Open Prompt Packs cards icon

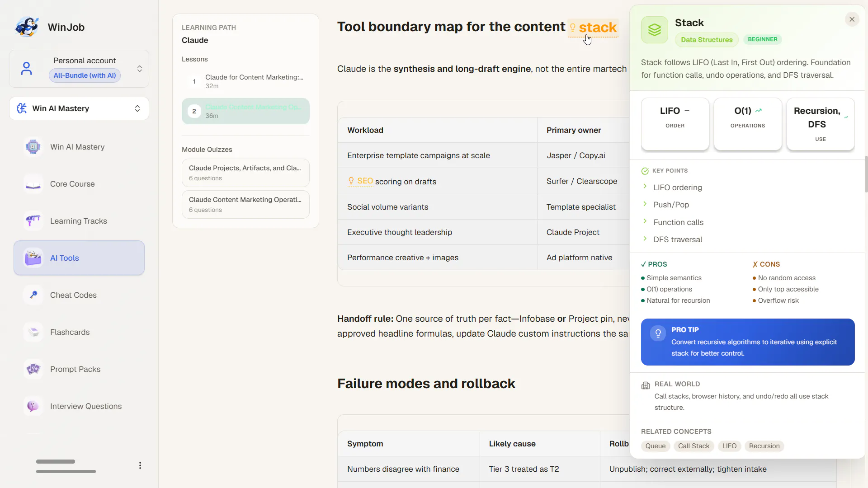pos(33,369)
